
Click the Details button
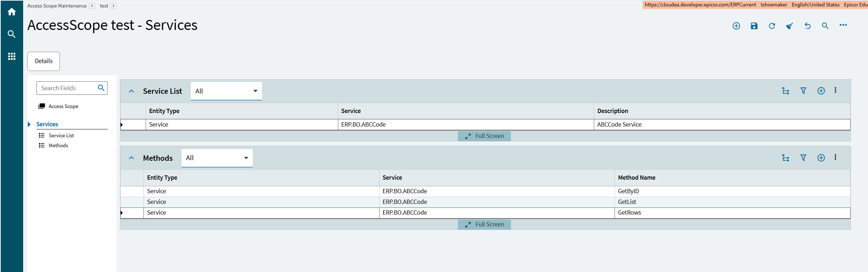pos(44,61)
